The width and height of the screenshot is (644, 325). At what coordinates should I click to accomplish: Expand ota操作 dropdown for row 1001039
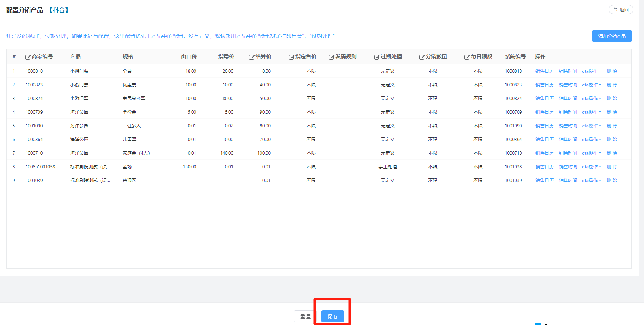point(591,181)
